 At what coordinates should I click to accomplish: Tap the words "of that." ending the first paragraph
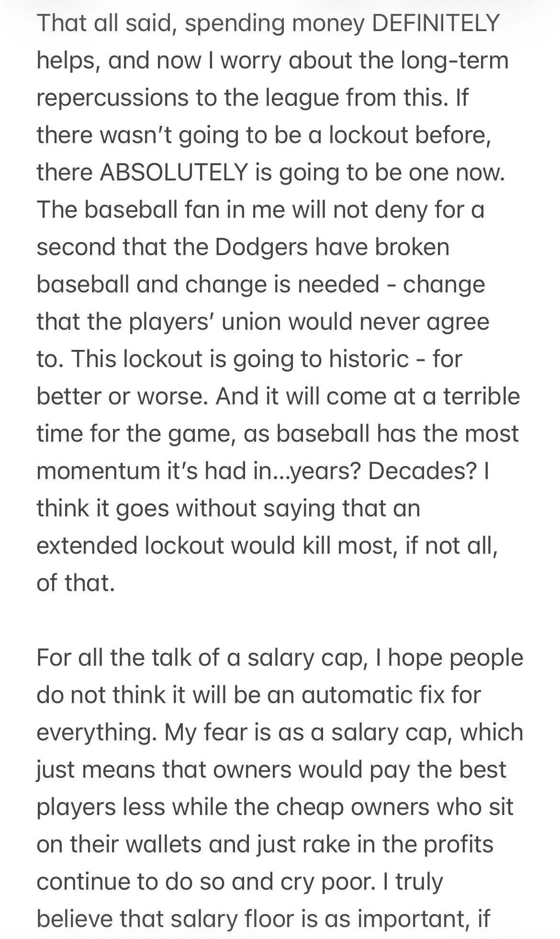click(x=76, y=583)
